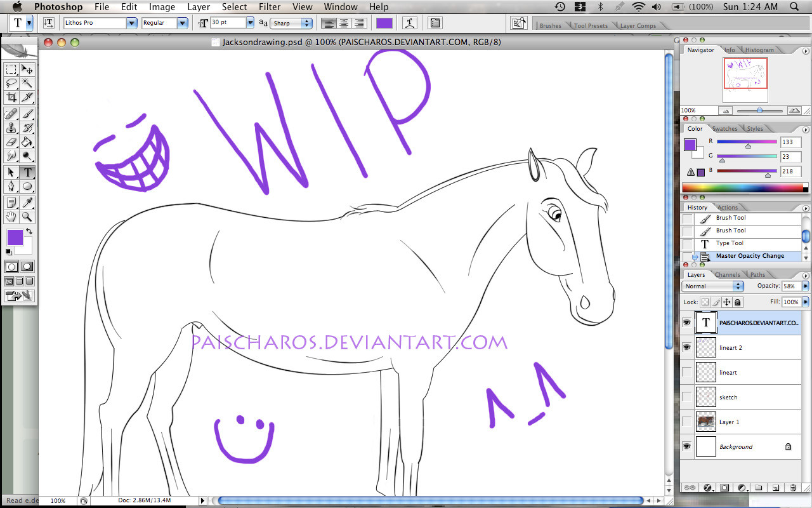Select the Ellipse shape tool

27,187
